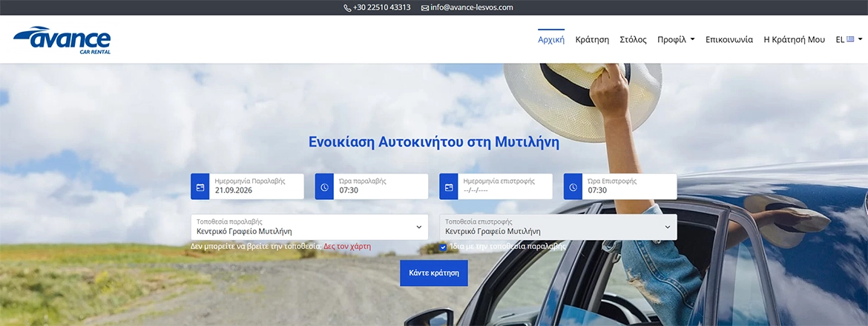Click the Ώρα Επιστροφής time field

pyautogui.click(x=629, y=187)
